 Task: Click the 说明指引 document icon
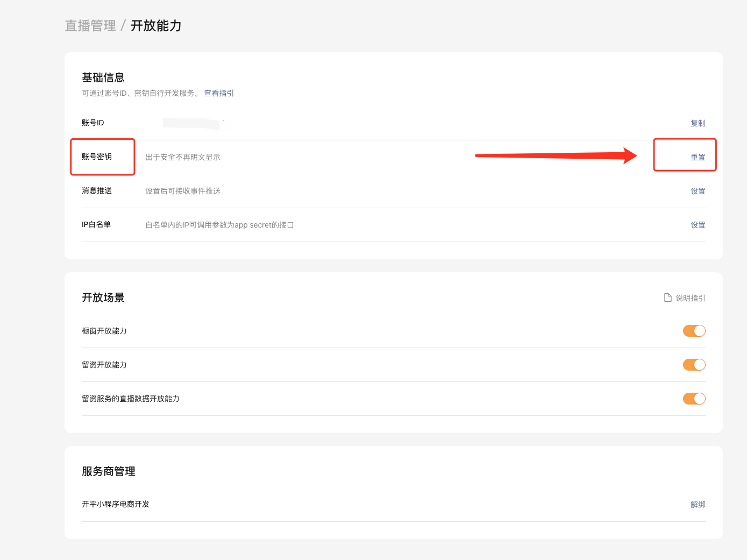pos(668,297)
